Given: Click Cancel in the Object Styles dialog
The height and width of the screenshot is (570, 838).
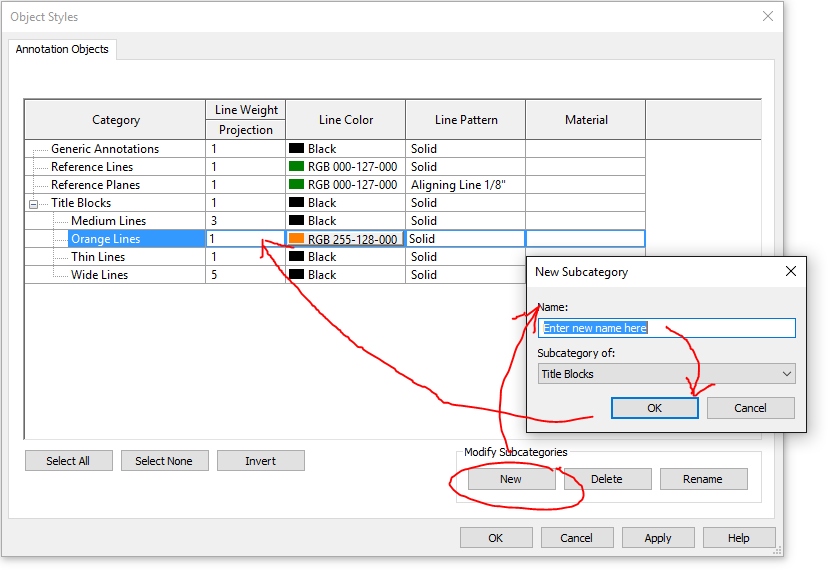Looking at the screenshot, I should click(577, 538).
